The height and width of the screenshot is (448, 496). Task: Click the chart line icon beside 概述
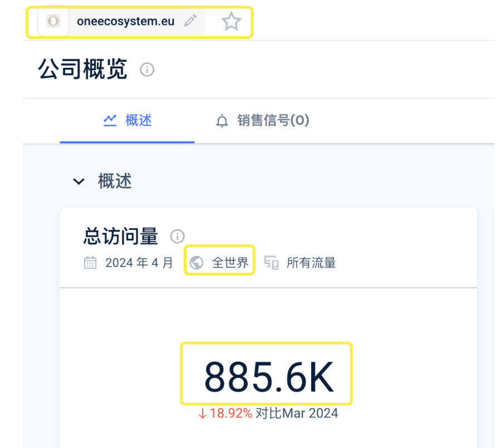pyautogui.click(x=110, y=120)
